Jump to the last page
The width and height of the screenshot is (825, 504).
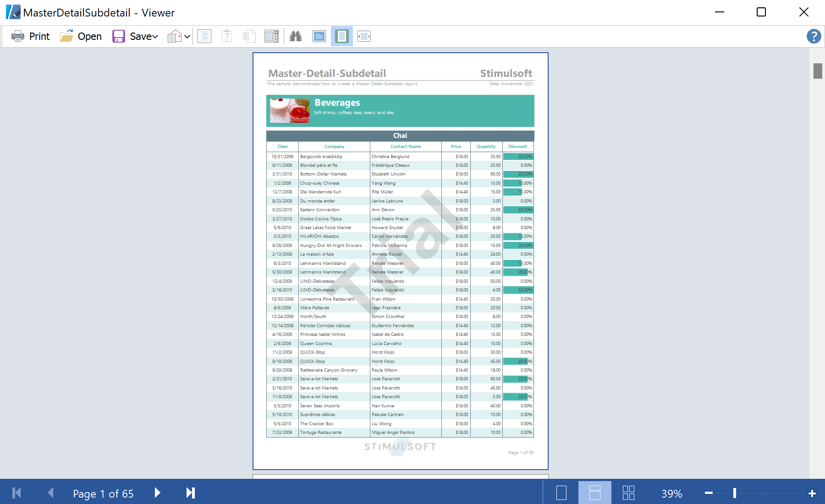click(x=190, y=493)
